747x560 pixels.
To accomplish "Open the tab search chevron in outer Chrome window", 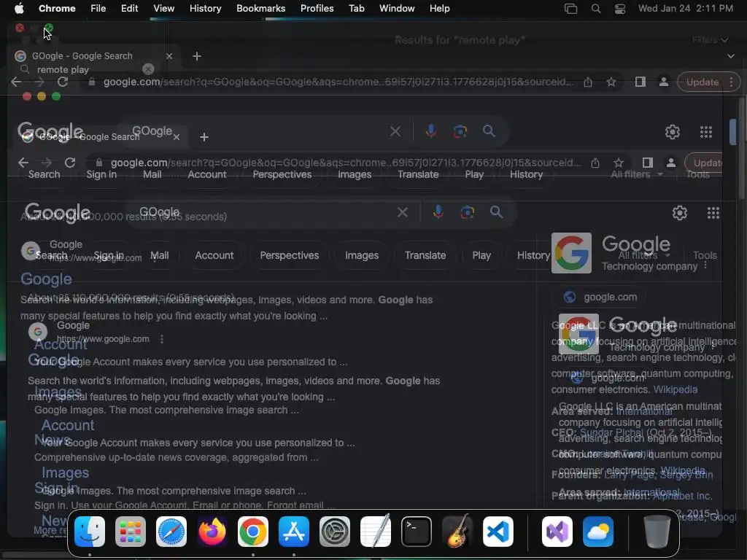I will [x=731, y=56].
